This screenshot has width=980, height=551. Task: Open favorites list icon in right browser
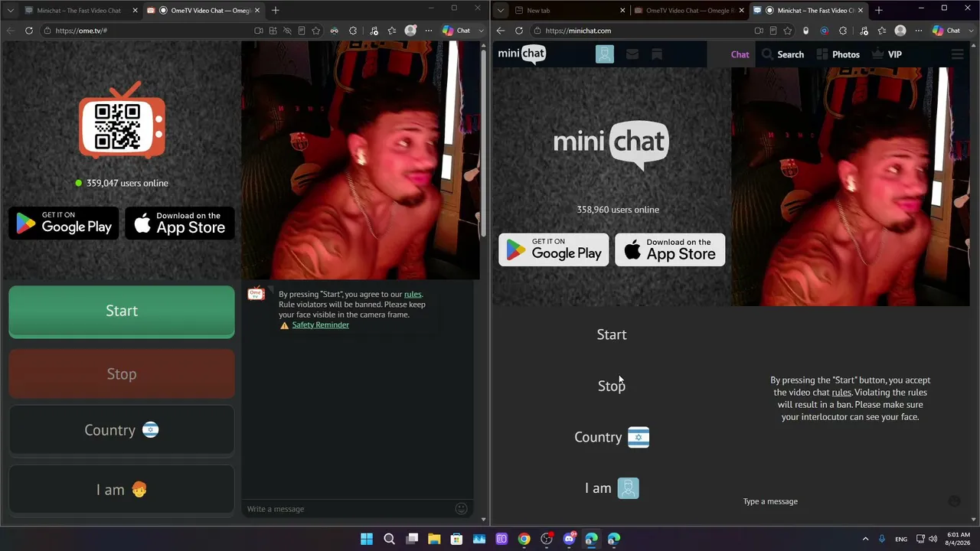(882, 31)
